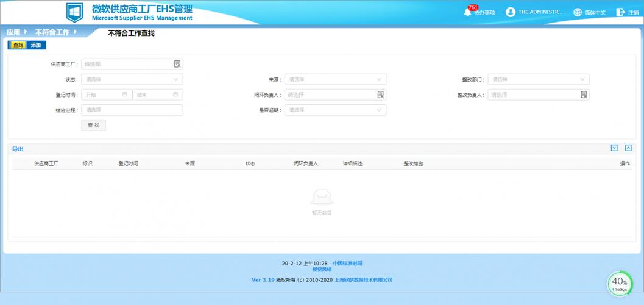
Task: Open the 状态 dropdown
Action: pyautogui.click(x=132, y=79)
